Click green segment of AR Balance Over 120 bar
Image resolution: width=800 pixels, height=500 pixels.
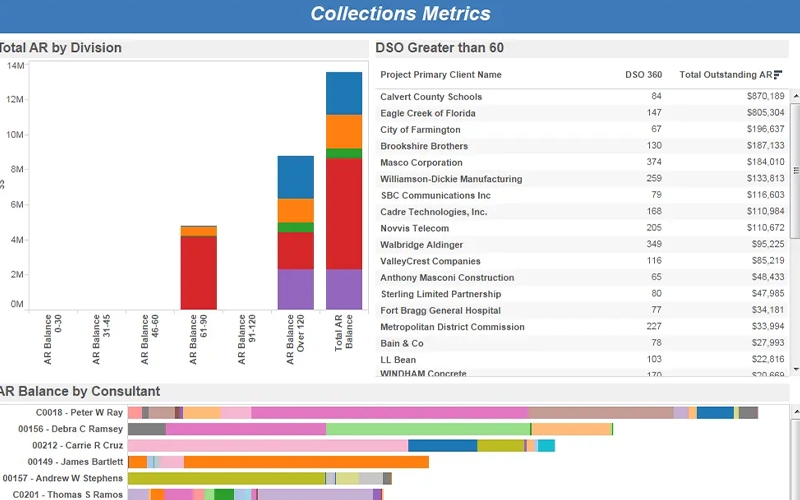click(295, 228)
